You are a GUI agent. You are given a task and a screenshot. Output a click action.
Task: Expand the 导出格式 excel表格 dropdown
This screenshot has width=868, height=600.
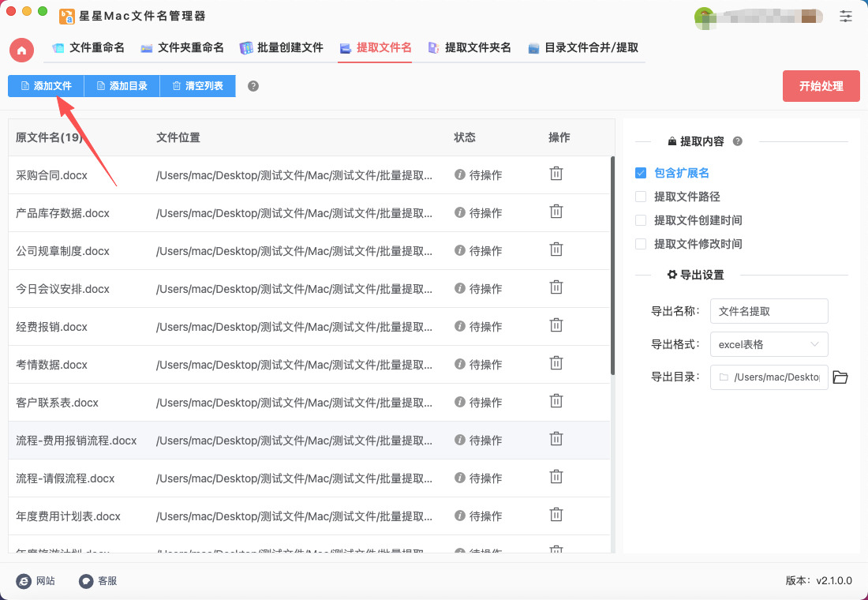pyautogui.click(x=769, y=344)
